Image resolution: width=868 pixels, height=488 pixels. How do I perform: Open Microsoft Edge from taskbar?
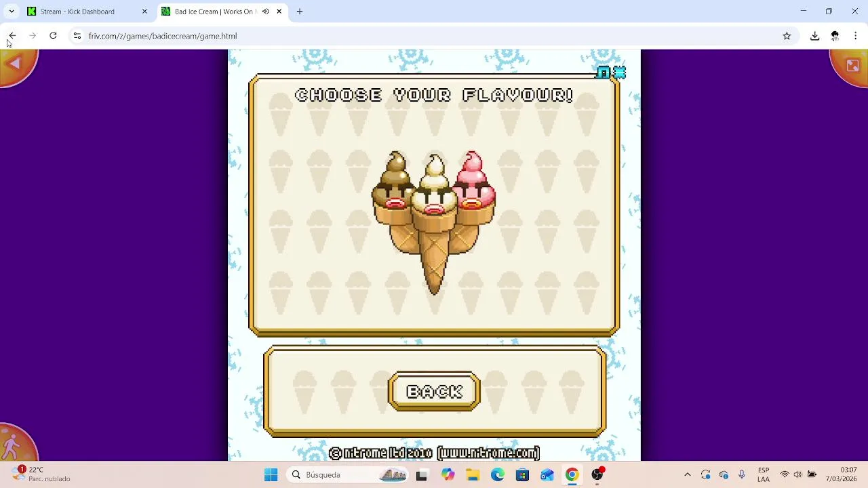pos(498,475)
